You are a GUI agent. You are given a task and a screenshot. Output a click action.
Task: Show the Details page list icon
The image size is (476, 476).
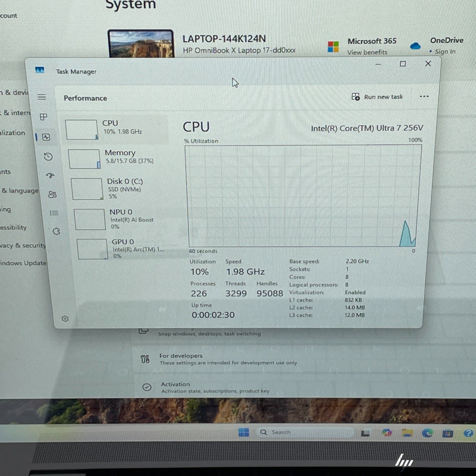pyautogui.click(x=54, y=213)
